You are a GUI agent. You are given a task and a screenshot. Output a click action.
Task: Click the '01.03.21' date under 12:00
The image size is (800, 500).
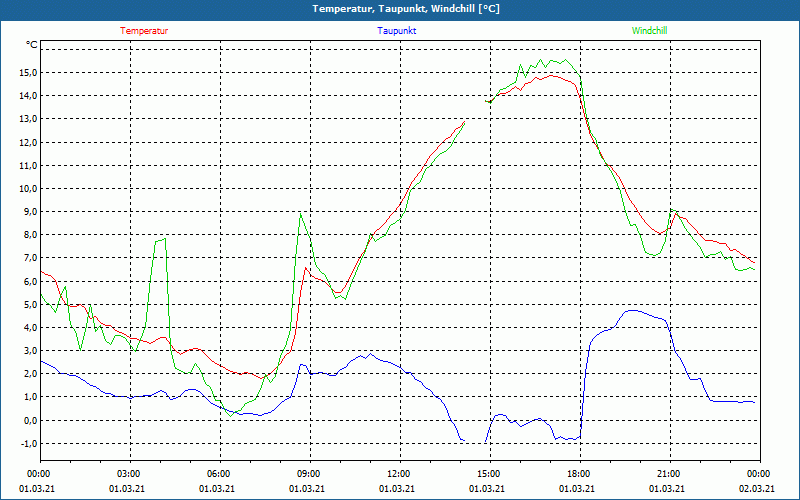click(396, 488)
